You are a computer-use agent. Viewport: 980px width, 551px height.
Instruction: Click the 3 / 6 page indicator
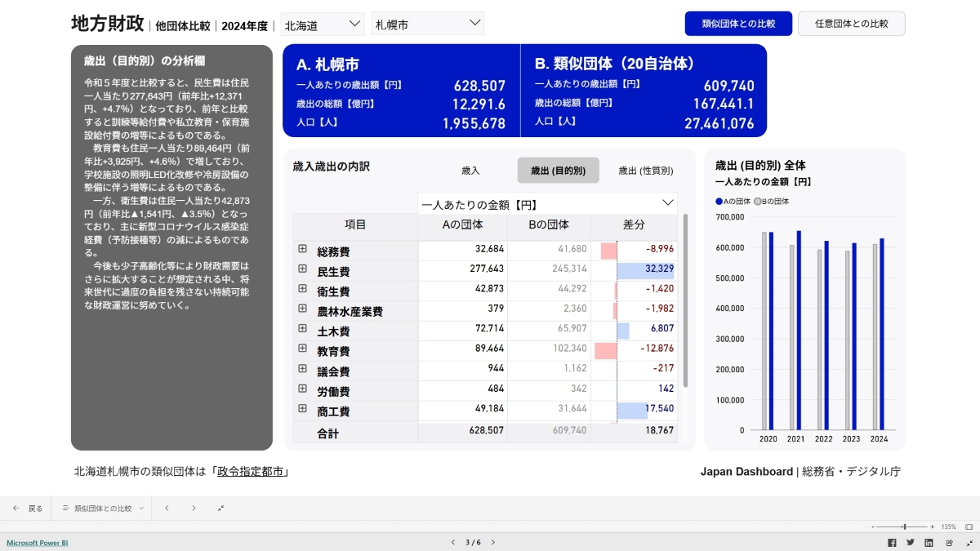click(473, 542)
